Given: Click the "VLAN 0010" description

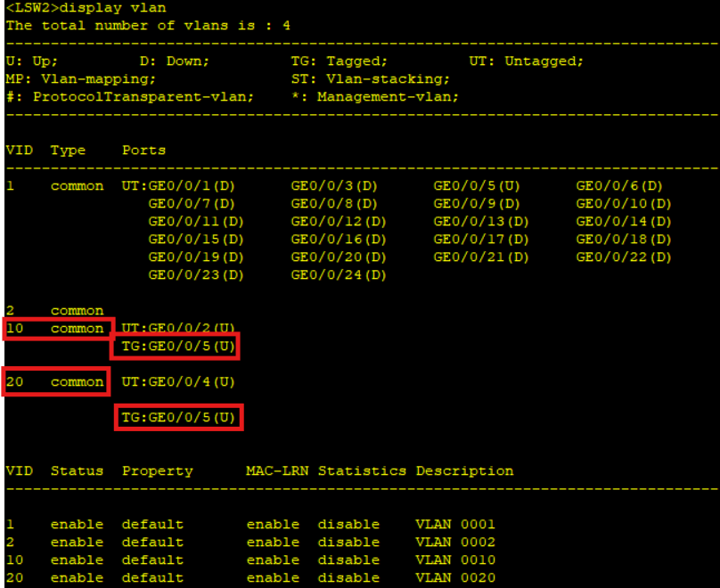Looking at the screenshot, I should point(455,560).
